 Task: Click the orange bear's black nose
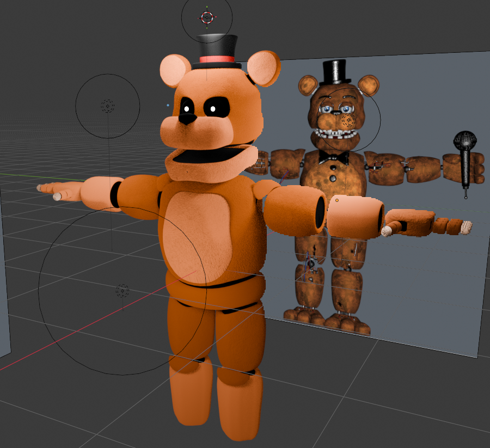[187, 119]
